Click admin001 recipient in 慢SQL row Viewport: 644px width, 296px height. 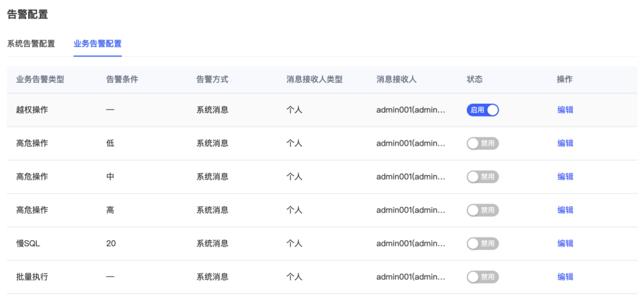[411, 243]
